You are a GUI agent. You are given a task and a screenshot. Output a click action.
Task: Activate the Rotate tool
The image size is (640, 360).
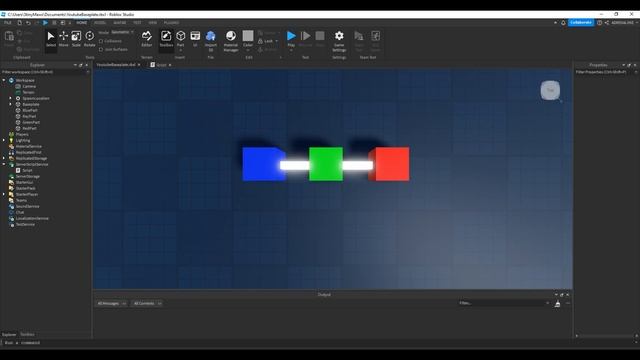pyautogui.click(x=89, y=39)
